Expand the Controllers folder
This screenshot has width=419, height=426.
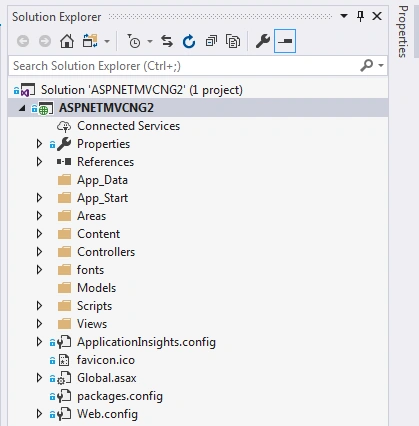click(x=39, y=252)
